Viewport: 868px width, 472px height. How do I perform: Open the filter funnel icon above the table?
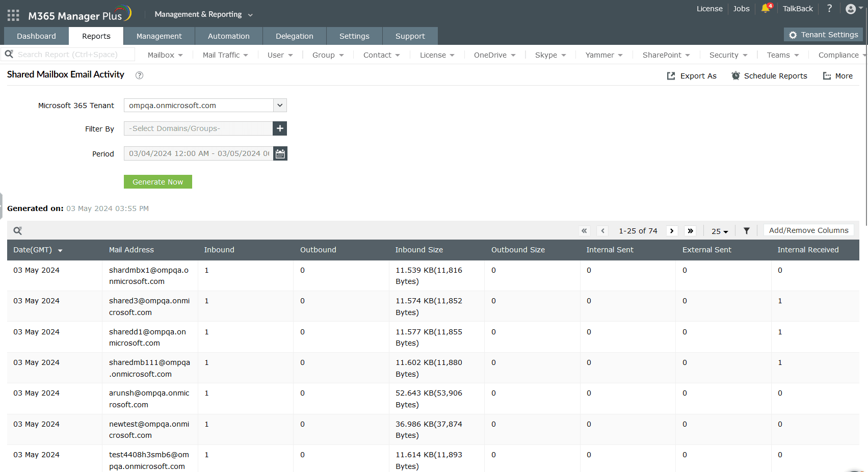point(746,230)
